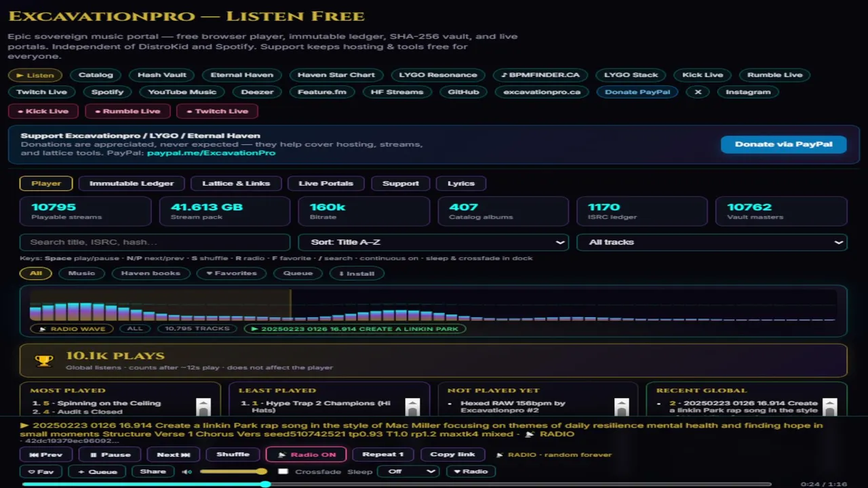This screenshot has width=868, height=488.
Task: Toggle Radio ON button
Action: [x=306, y=455]
